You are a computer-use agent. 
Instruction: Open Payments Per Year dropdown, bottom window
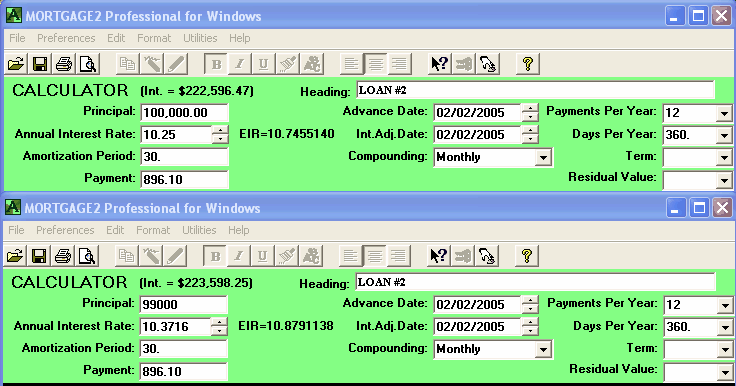point(725,305)
